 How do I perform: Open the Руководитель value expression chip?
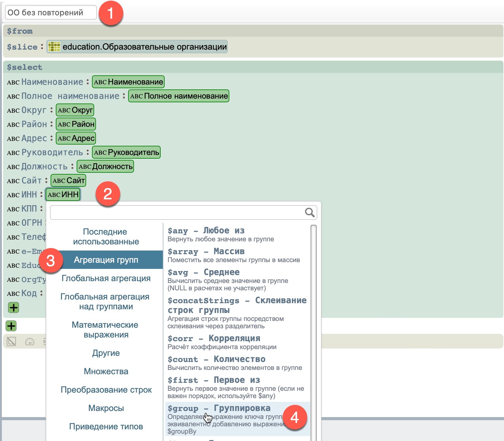pos(126,153)
